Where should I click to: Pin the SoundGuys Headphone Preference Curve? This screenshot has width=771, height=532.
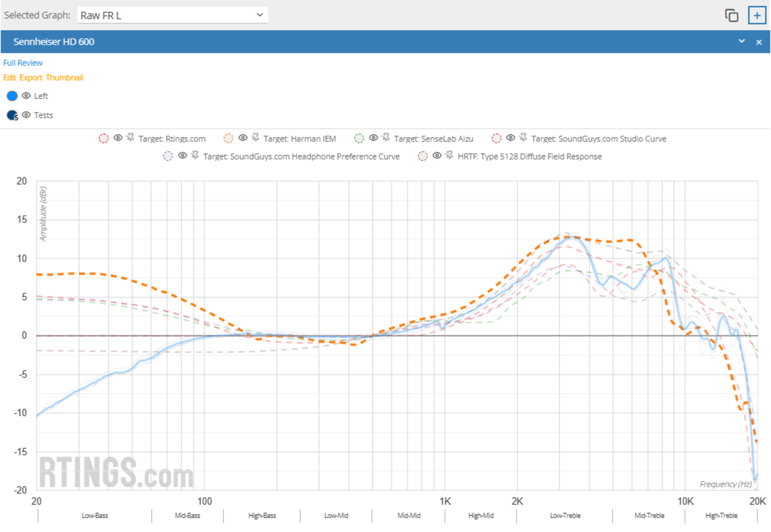(x=195, y=155)
